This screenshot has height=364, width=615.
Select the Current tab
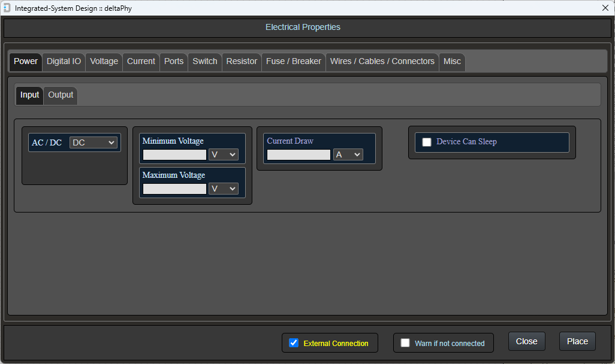coord(140,61)
